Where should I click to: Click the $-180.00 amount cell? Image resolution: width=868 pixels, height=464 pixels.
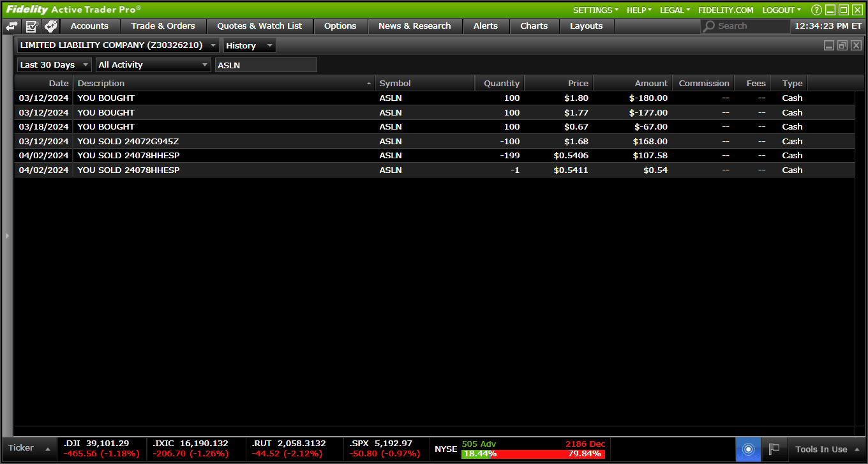pos(648,98)
